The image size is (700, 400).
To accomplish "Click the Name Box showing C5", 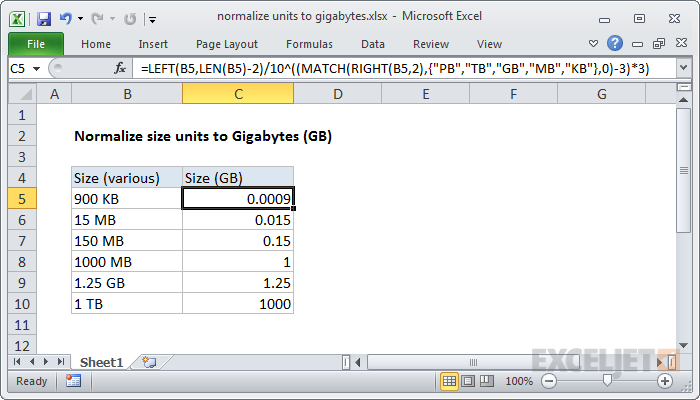I will point(20,69).
